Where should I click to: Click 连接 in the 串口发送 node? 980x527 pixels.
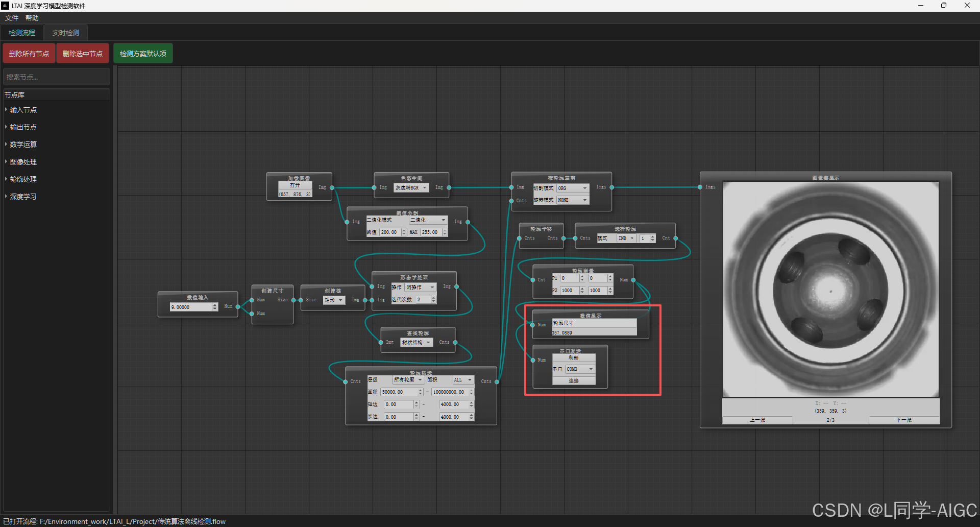pos(574,381)
